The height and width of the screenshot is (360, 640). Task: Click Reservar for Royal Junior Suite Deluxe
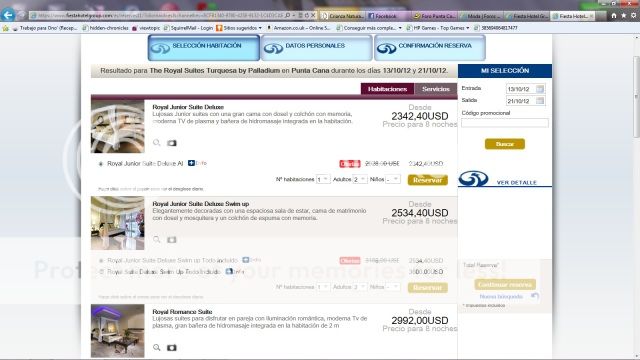tap(427, 180)
